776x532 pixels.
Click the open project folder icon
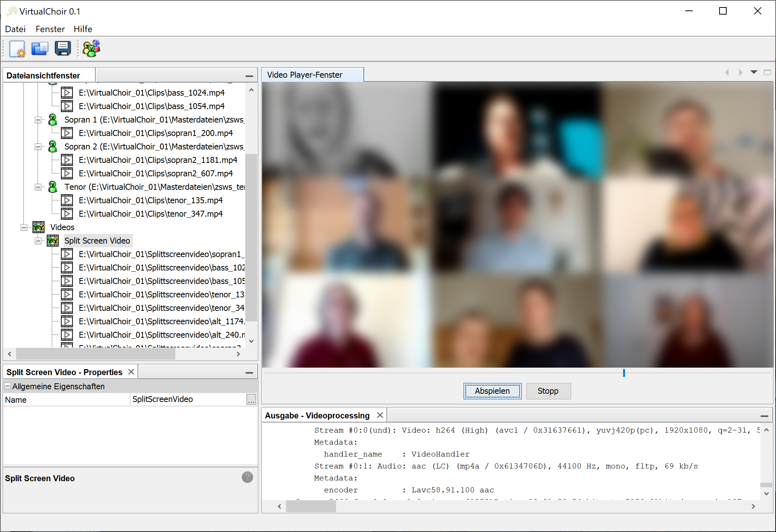coord(40,49)
